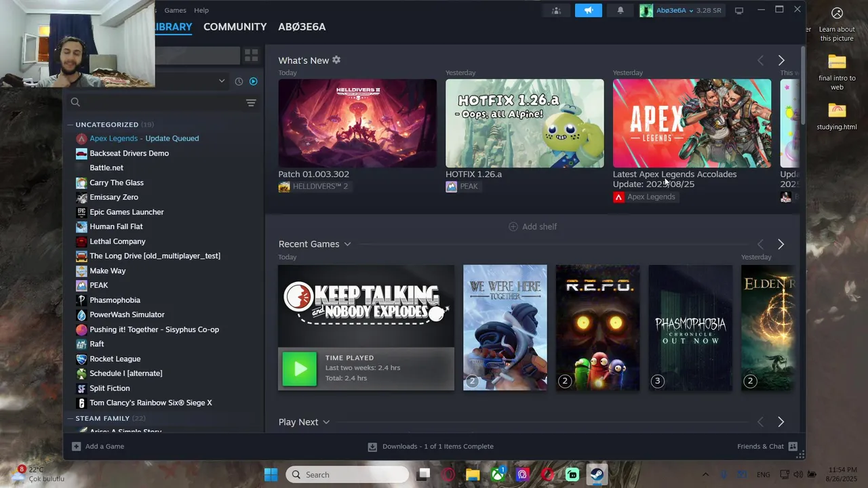The height and width of the screenshot is (488, 868).
Task: Collapse the STEAM FAMILY category
Action: coord(70,418)
